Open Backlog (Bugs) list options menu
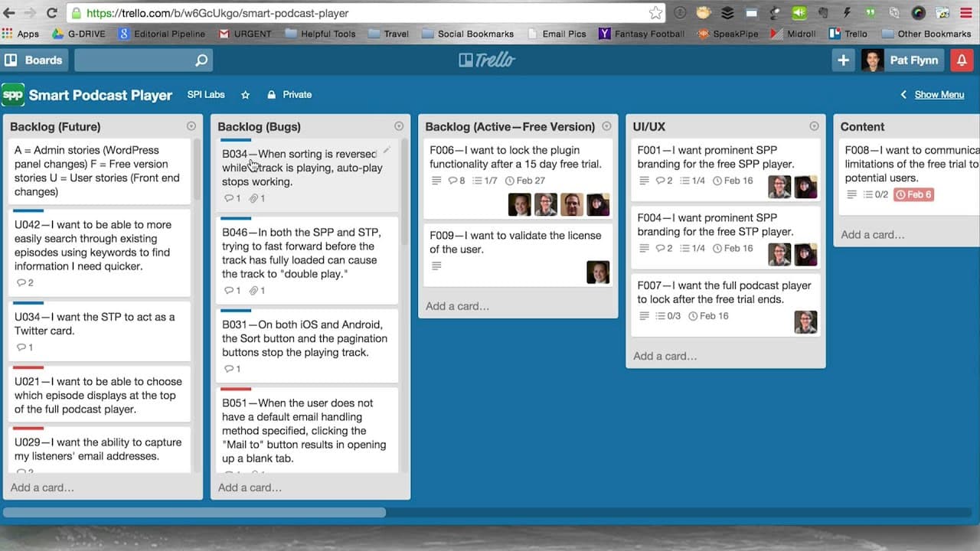Screen dimensions: 980x551 399,126
